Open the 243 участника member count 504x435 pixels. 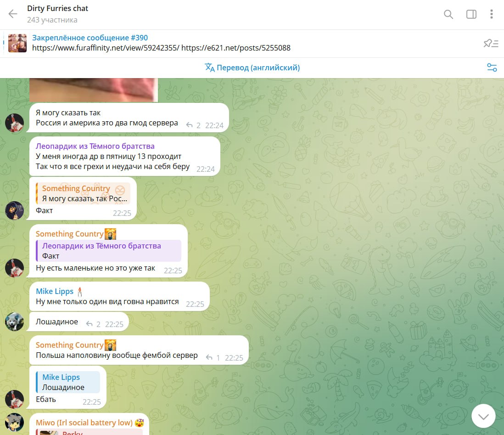coord(52,20)
